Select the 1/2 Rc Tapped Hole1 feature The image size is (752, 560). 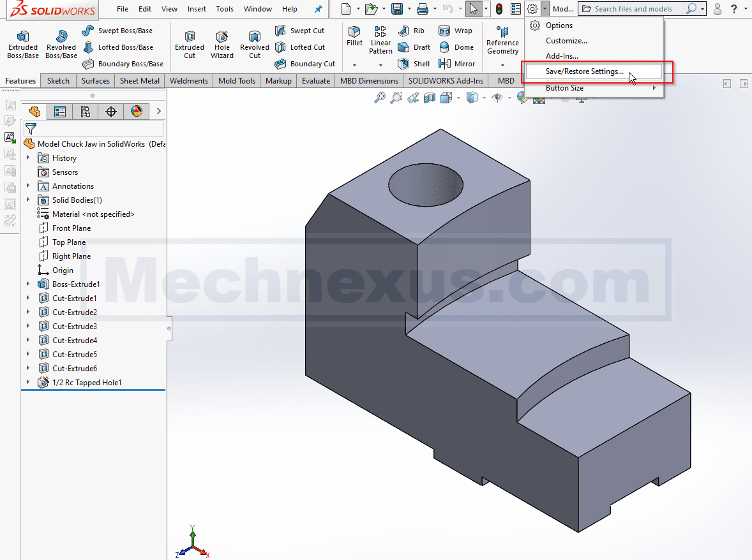pos(86,383)
